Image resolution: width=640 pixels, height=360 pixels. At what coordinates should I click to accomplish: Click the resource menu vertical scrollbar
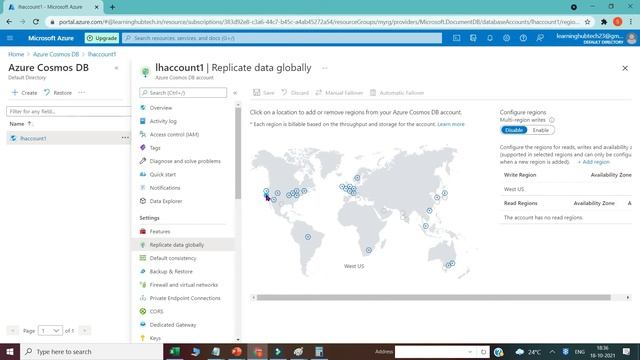pos(238,153)
